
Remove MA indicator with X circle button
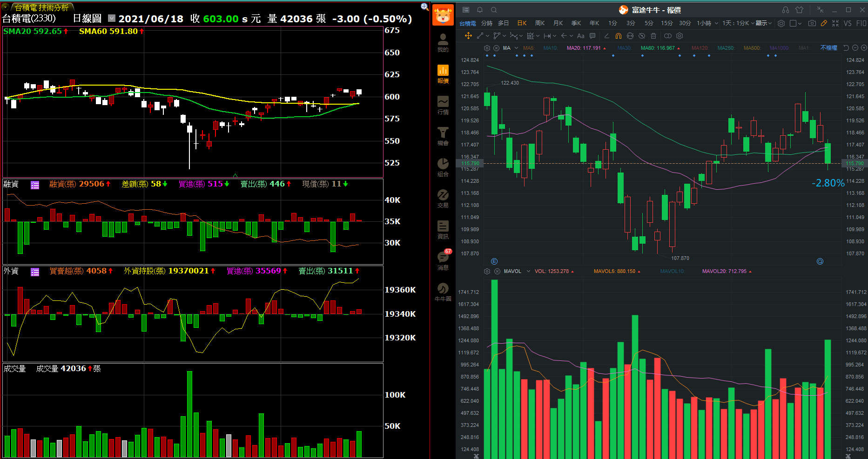click(x=496, y=48)
